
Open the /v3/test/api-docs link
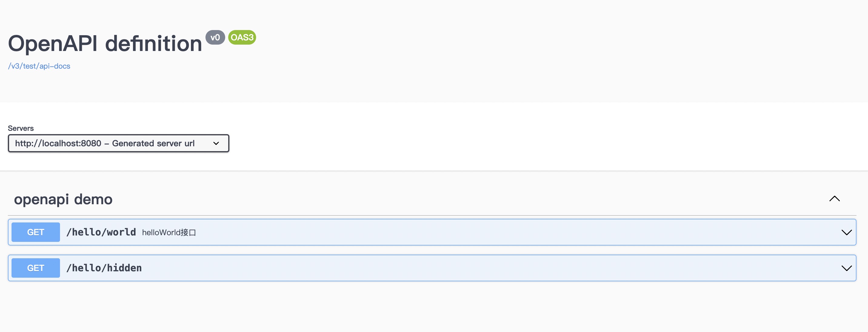click(x=39, y=66)
